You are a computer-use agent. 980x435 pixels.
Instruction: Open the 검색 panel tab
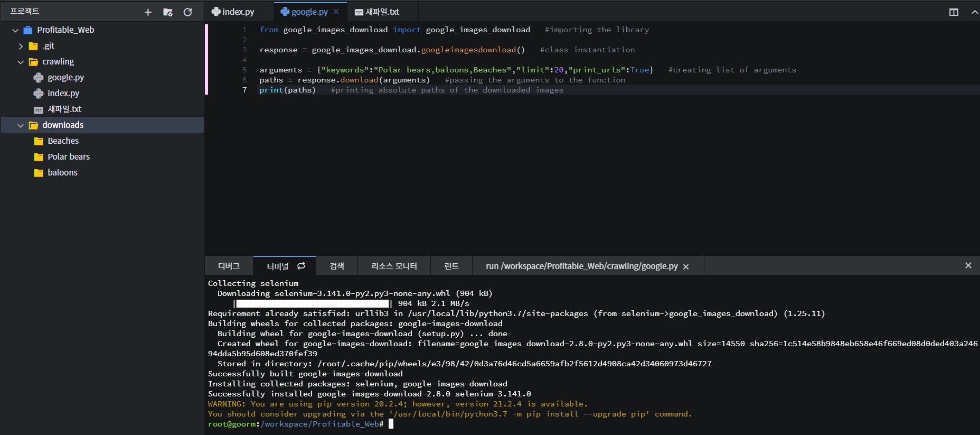point(337,266)
